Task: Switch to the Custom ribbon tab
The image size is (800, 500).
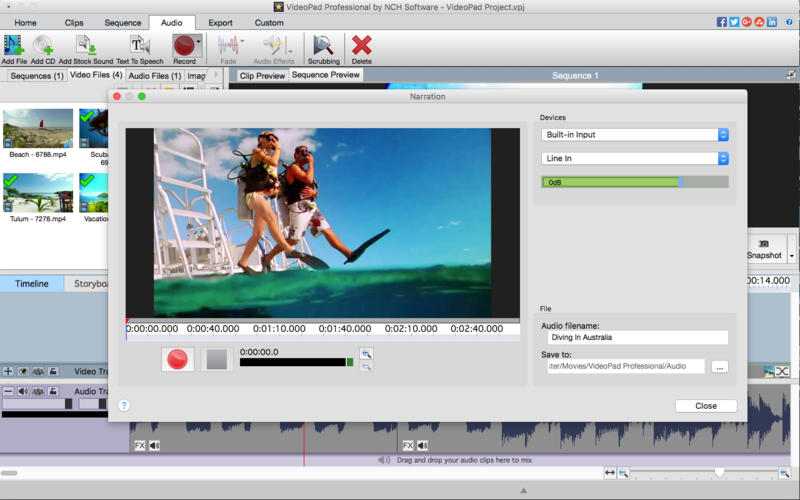Action: (x=269, y=23)
